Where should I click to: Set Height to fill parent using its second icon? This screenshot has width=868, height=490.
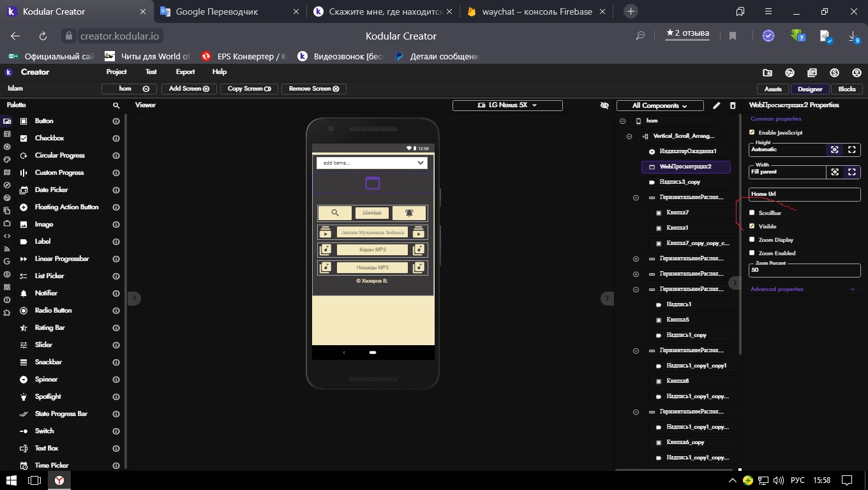(851, 150)
